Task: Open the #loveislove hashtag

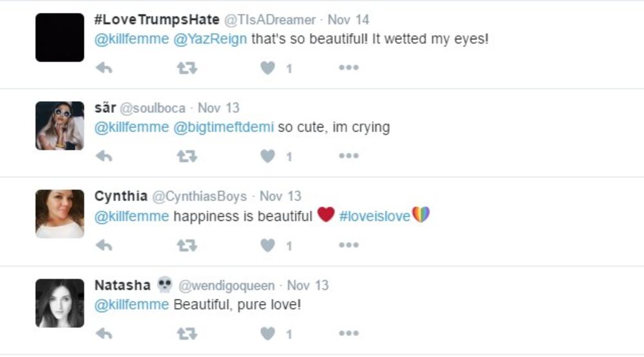Action: point(374,216)
